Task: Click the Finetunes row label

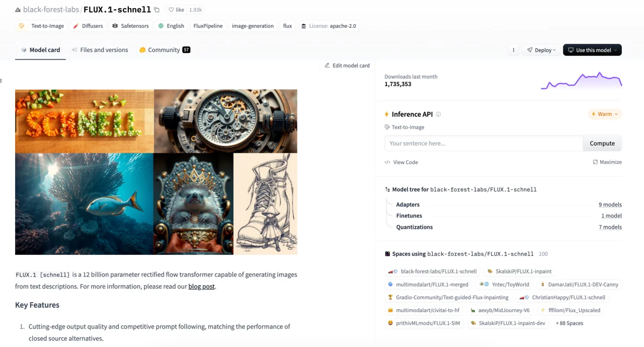Action: pyautogui.click(x=409, y=216)
